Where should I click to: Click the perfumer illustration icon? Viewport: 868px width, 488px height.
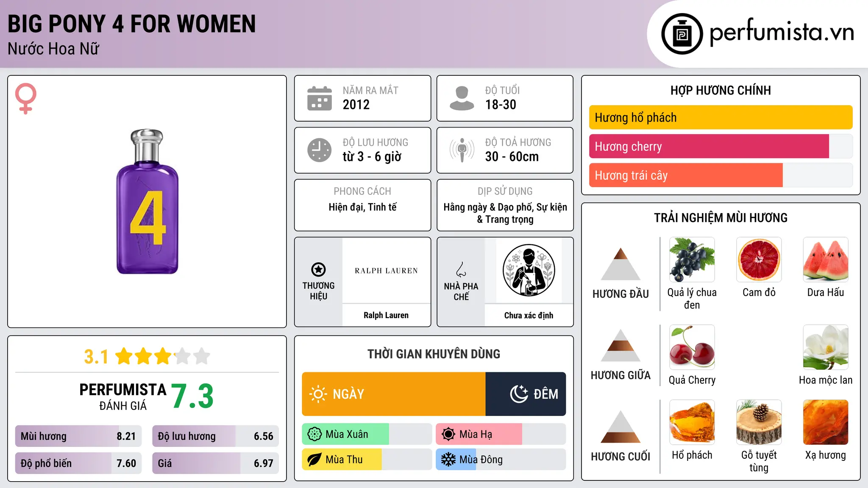[x=529, y=270]
